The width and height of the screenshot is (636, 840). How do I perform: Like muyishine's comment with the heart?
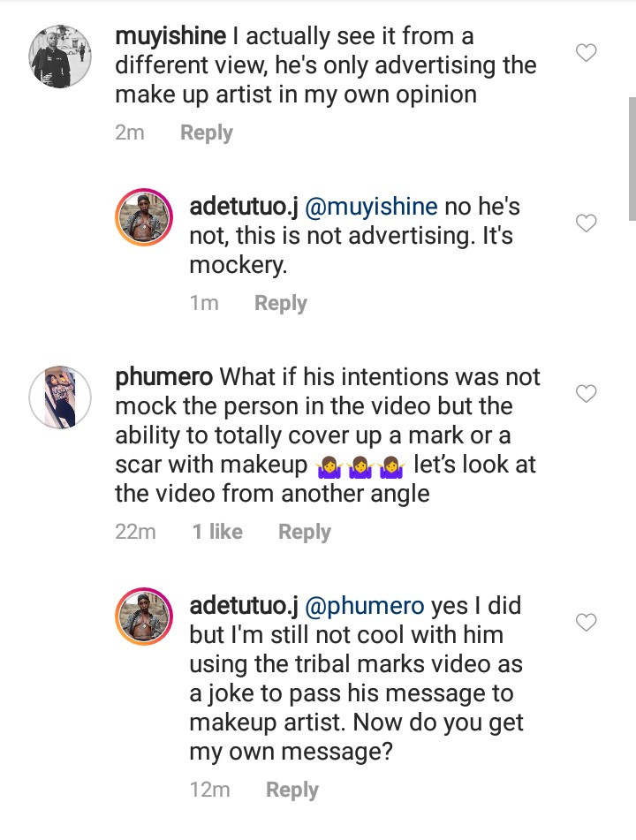coord(586,53)
